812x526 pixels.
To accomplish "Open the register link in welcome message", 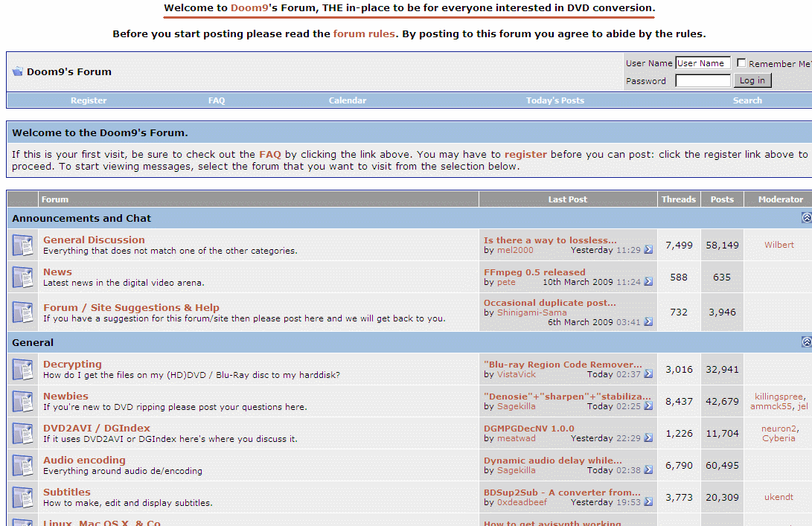I will [x=525, y=154].
